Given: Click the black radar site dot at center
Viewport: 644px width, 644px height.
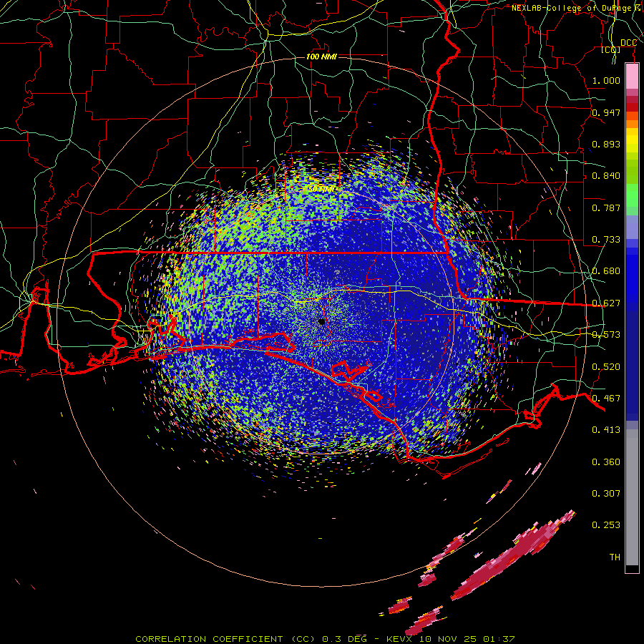Looking at the screenshot, I should 321,321.
